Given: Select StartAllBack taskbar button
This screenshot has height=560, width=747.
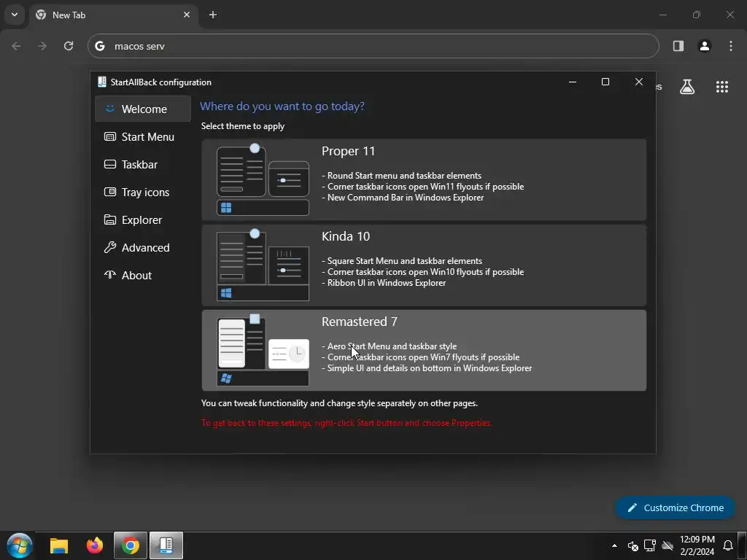Looking at the screenshot, I should [x=166, y=545].
